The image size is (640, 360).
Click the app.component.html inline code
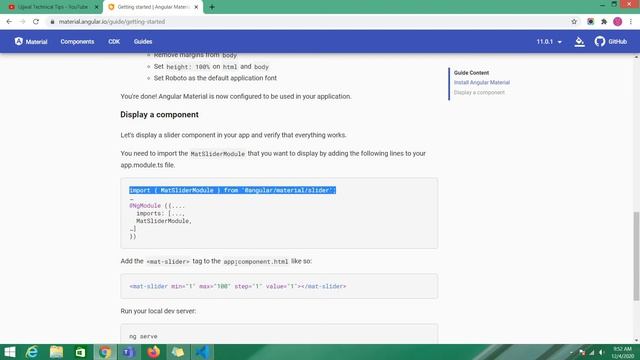(x=256, y=262)
